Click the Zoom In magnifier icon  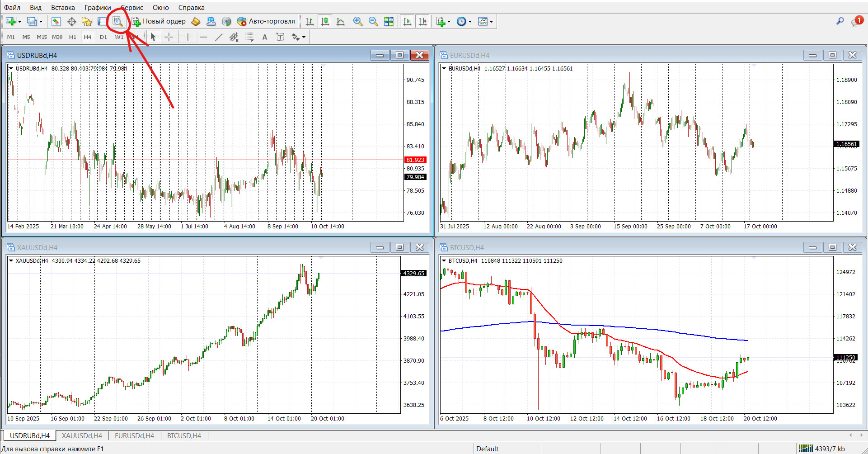coord(358,21)
